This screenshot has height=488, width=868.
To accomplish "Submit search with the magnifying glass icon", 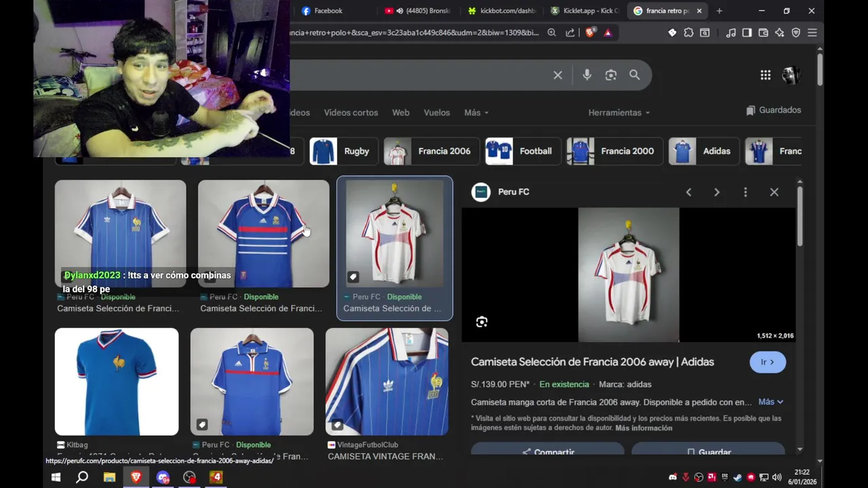I will (x=635, y=75).
